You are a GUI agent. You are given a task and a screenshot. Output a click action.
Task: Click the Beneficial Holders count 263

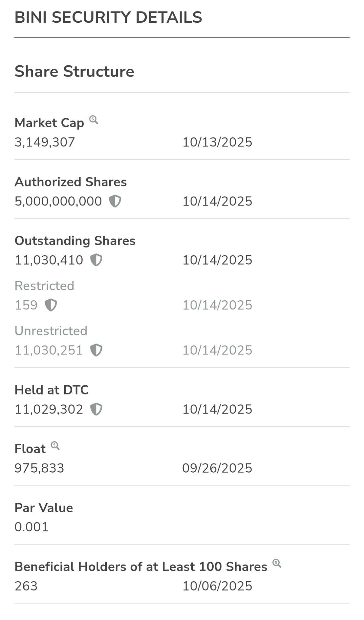(26, 586)
